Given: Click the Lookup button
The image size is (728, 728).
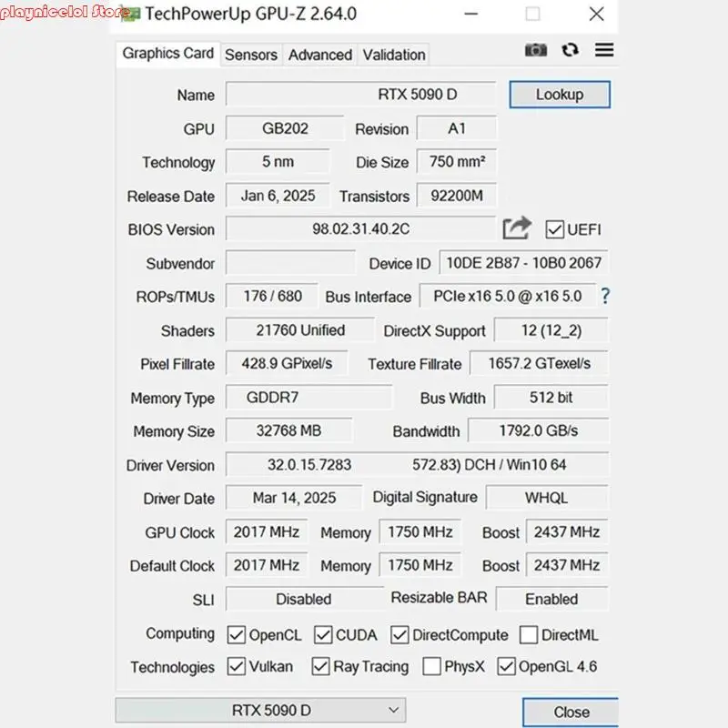Looking at the screenshot, I should click(560, 95).
